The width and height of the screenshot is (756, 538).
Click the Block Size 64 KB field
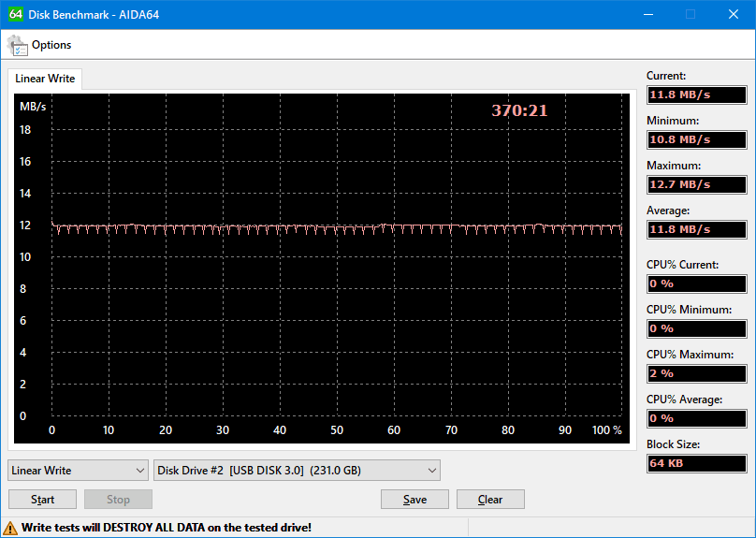point(696,463)
